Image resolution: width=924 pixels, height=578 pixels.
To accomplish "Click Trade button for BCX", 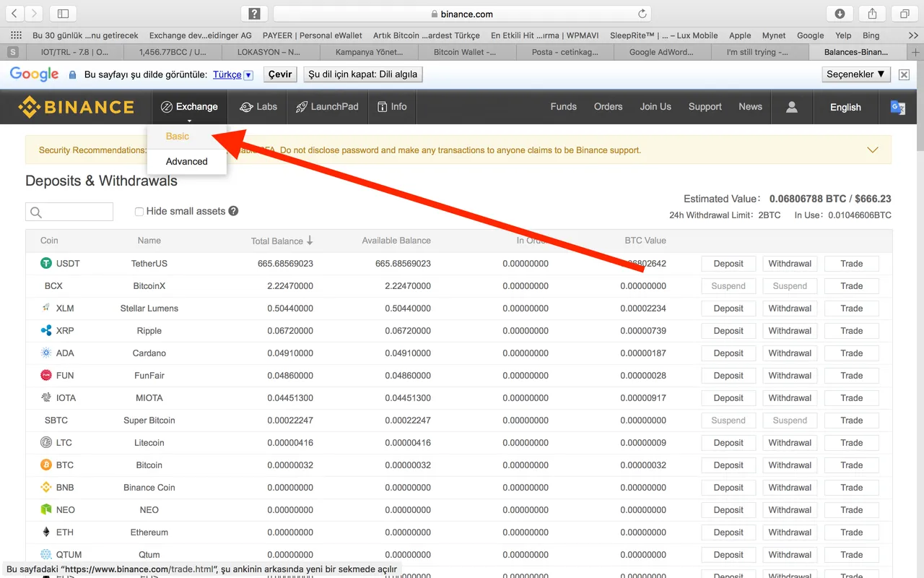I will pos(852,286).
